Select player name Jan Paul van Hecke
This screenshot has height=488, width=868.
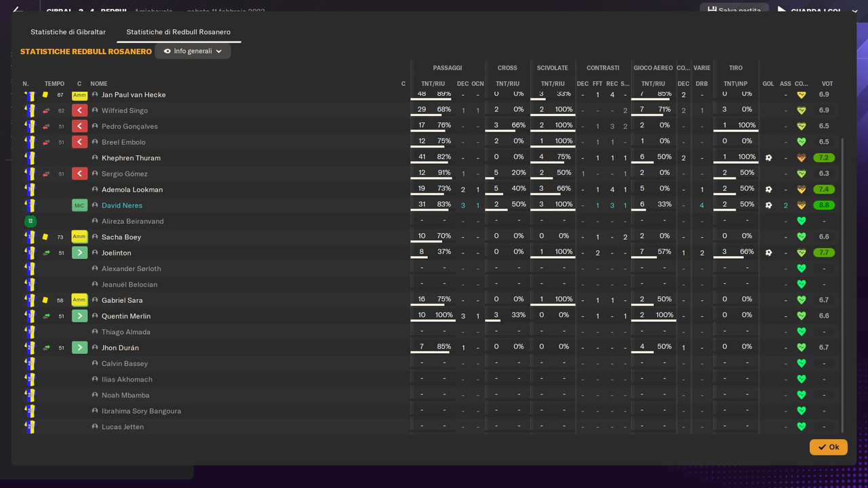pos(134,95)
